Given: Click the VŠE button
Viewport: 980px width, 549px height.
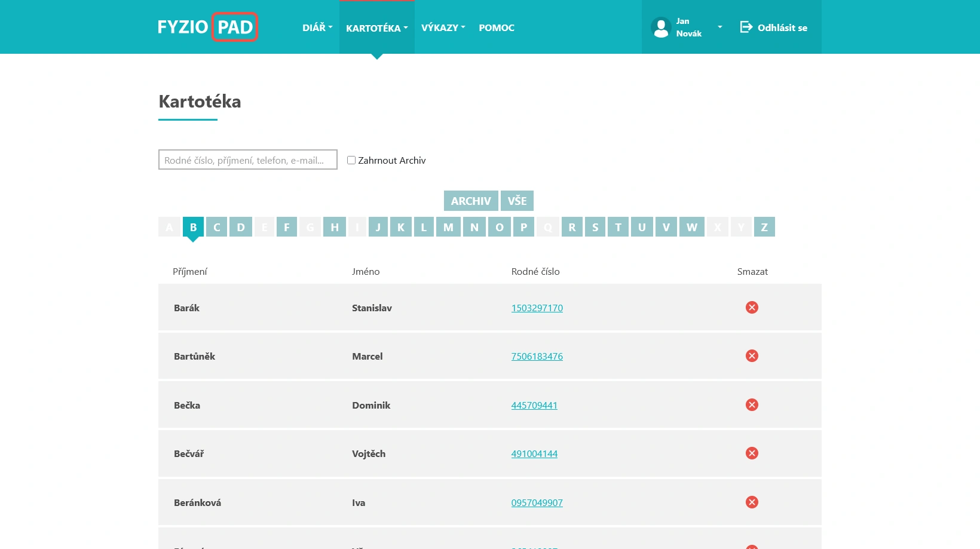Looking at the screenshot, I should [517, 201].
